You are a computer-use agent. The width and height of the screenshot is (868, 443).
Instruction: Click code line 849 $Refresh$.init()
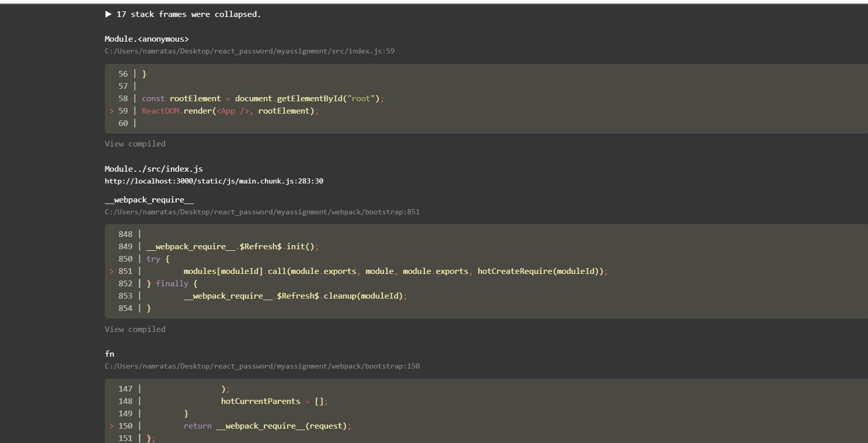point(232,247)
